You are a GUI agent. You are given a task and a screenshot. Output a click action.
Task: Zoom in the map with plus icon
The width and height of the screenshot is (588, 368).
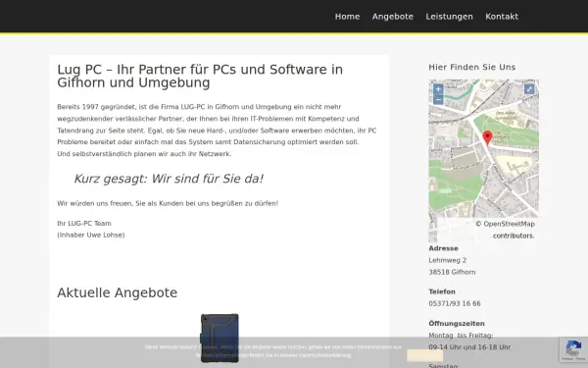pyautogui.click(x=438, y=89)
